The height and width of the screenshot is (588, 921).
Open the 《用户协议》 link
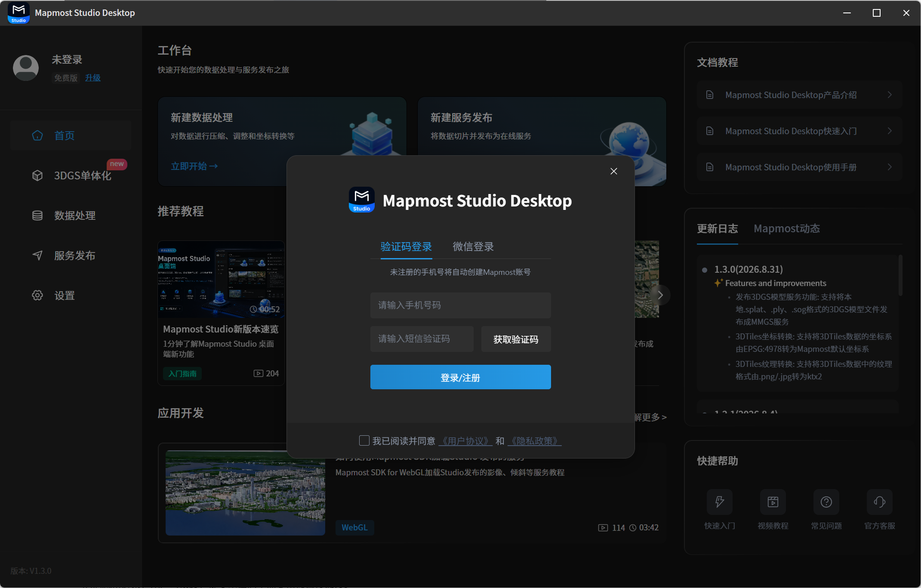(465, 441)
